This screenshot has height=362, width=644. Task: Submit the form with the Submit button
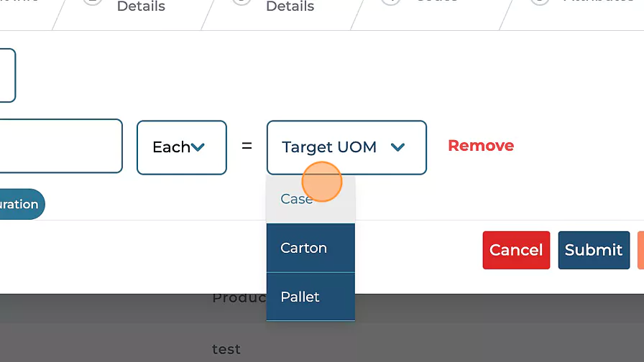pyautogui.click(x=593, y=250)
